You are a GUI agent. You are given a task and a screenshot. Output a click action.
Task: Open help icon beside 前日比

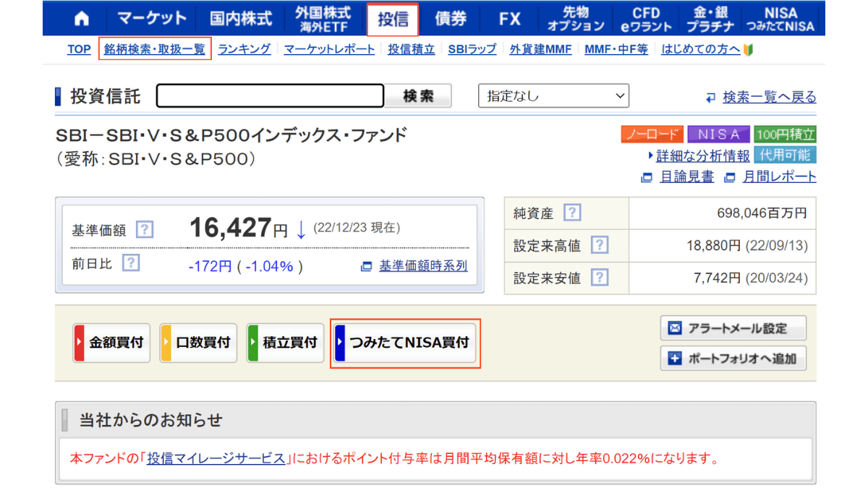(130, 262)
